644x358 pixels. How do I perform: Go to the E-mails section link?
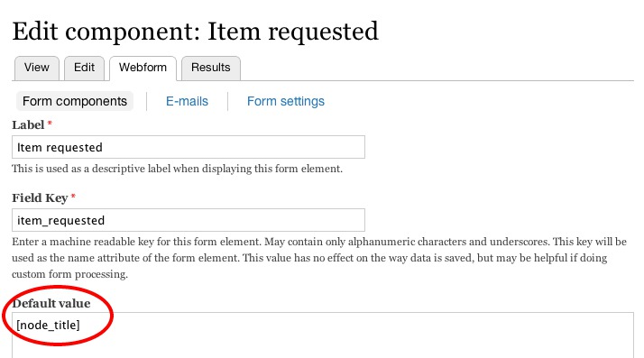point(187,101)
